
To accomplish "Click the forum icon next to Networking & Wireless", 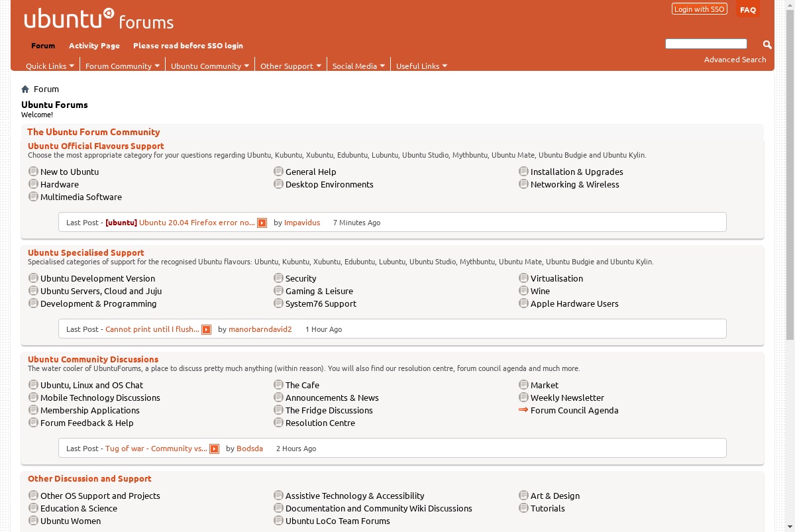I will click(523, 184).
